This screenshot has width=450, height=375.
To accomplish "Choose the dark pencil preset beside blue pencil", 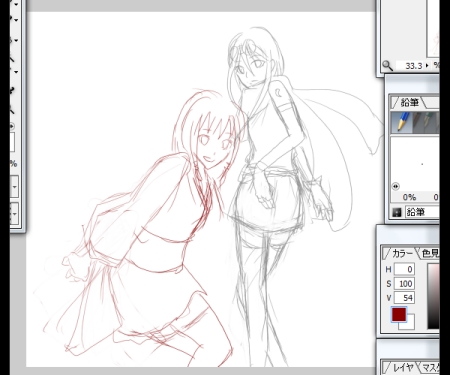I will (x=418, y=122).
